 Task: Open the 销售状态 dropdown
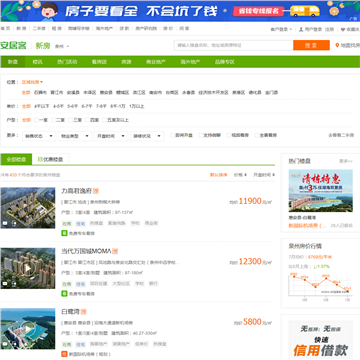pos(39,136)
